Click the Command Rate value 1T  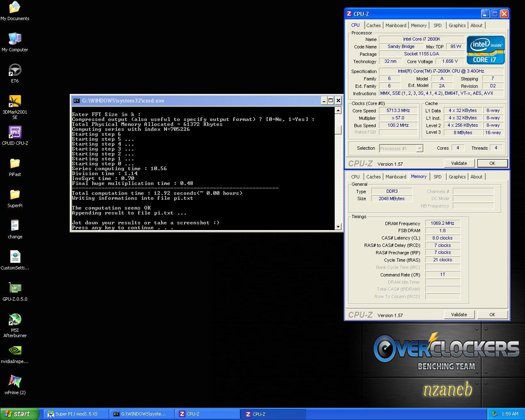tap(442, 274)
